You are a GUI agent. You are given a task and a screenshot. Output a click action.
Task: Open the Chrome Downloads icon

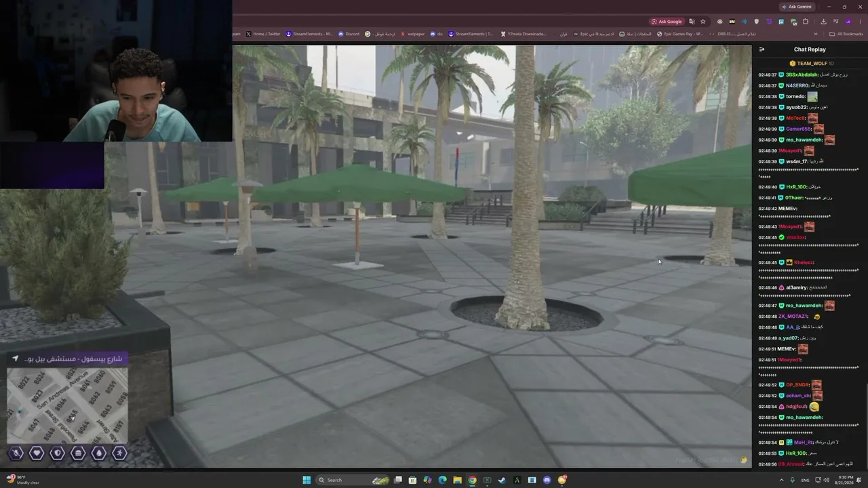click(x=823, y=22)
